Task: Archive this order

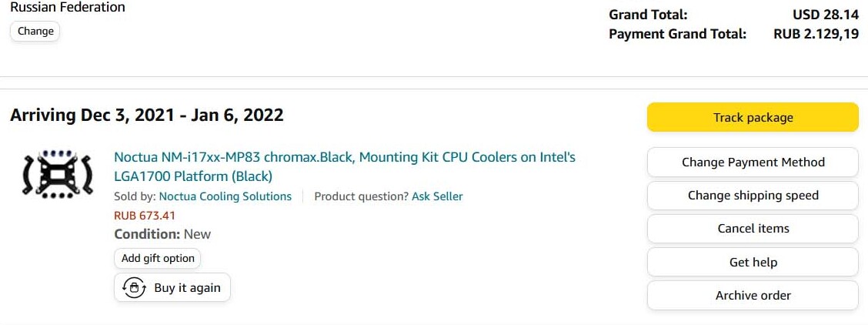Action: point(753,296)
